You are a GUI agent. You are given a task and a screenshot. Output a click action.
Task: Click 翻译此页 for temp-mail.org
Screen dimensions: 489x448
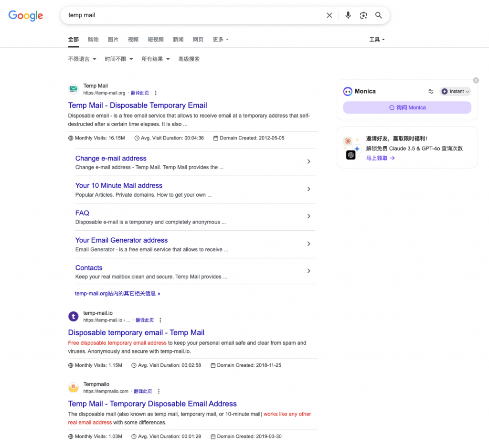tap(140, 93)
